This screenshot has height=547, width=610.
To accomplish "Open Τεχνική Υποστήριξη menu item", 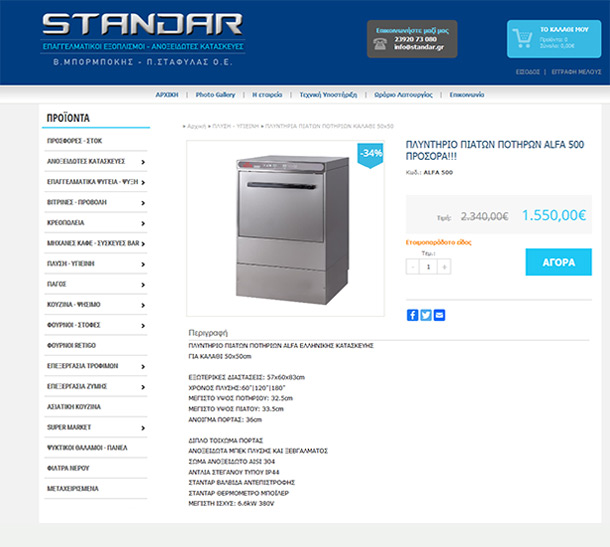I will [328, 95].
